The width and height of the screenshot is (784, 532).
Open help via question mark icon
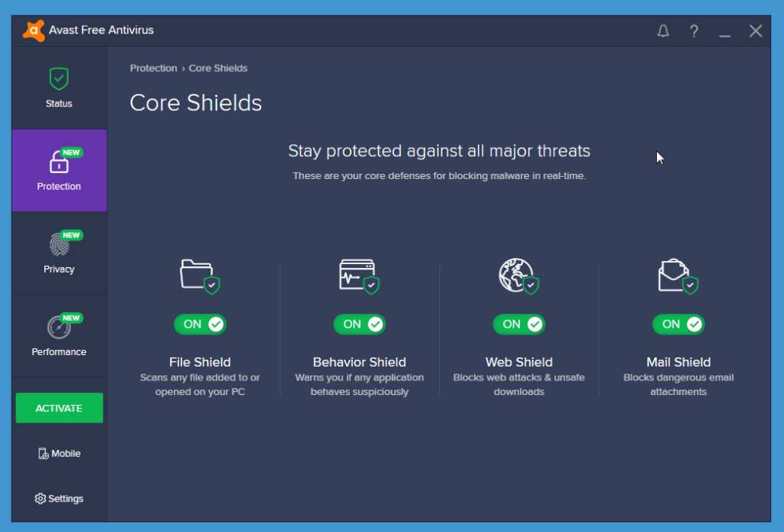[694, 31]
